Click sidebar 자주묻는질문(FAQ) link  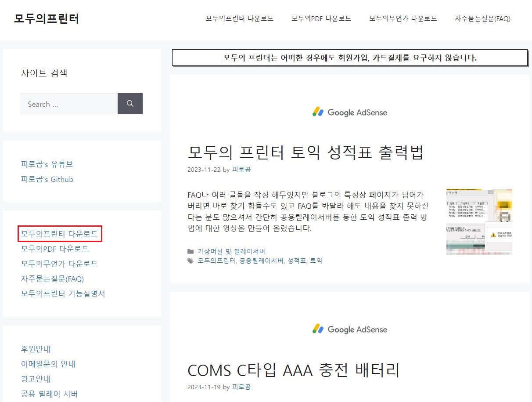pyautogui.click(x=52, y=279)
